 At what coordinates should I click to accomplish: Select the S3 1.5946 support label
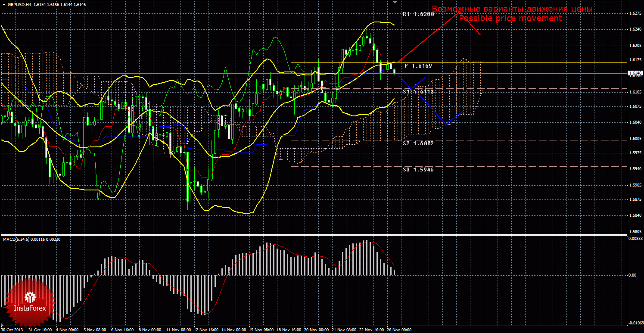418,170
